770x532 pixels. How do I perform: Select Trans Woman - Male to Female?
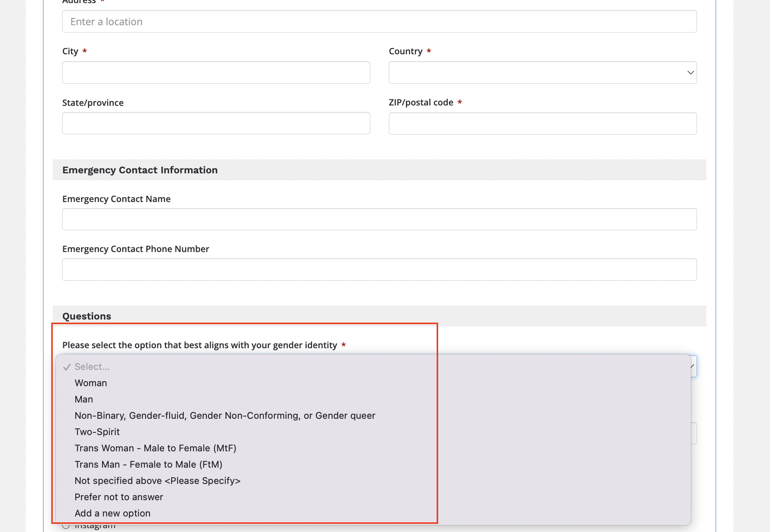155,448
